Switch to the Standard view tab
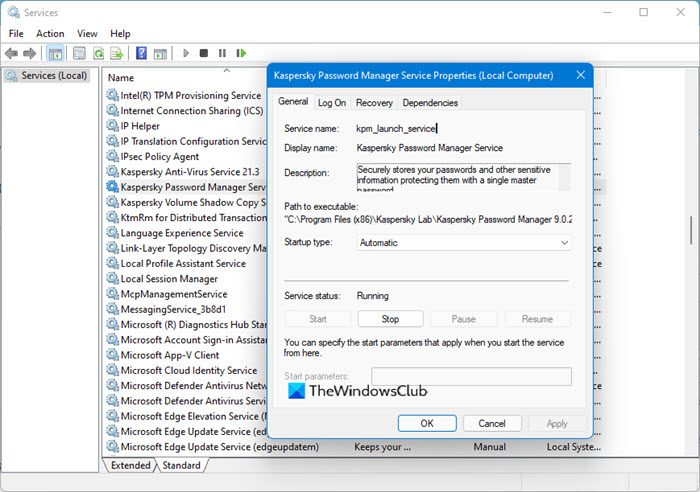This screenshot has height=492, width=700. click(x=181, y=465)
